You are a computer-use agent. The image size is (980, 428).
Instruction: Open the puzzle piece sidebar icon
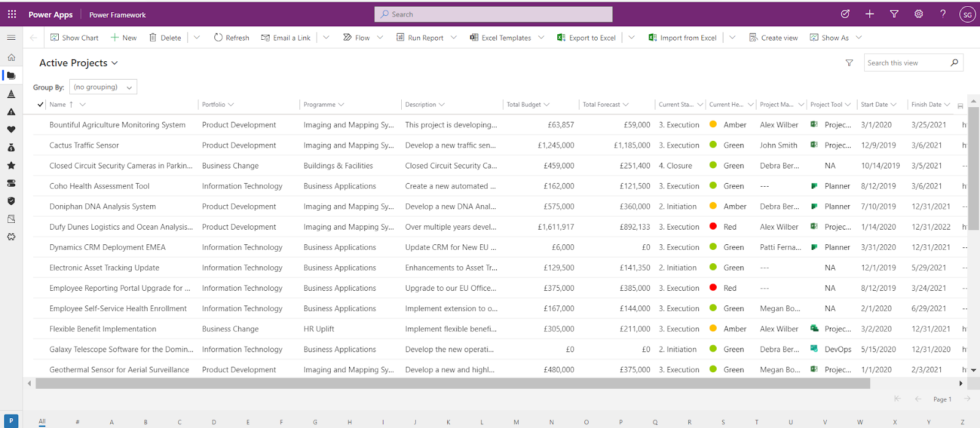[x=11, y=236]
